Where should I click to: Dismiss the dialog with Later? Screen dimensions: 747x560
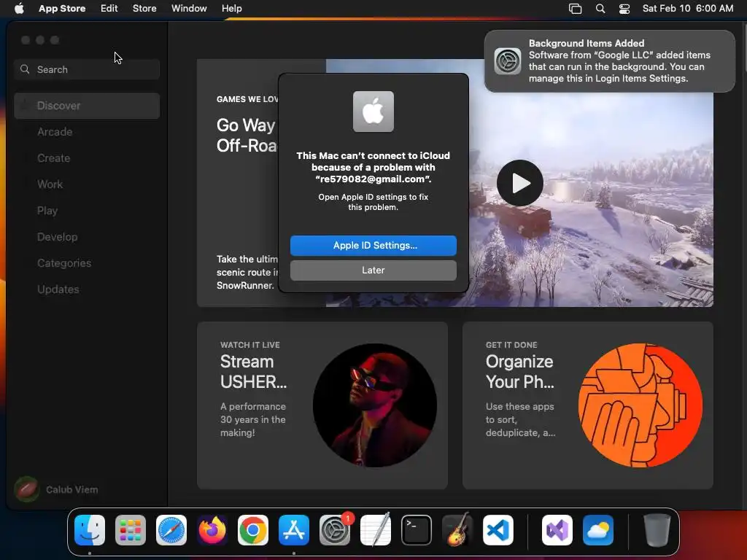[x=373, y=270]
